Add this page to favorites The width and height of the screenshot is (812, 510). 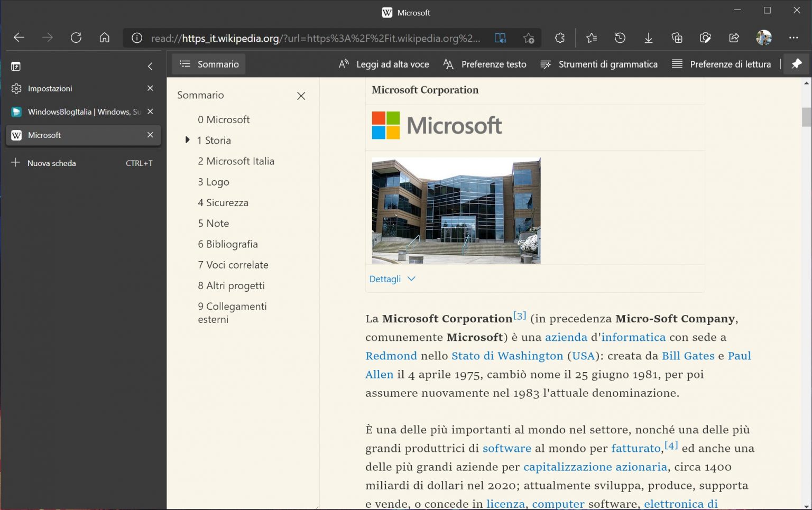coord(529,38)
